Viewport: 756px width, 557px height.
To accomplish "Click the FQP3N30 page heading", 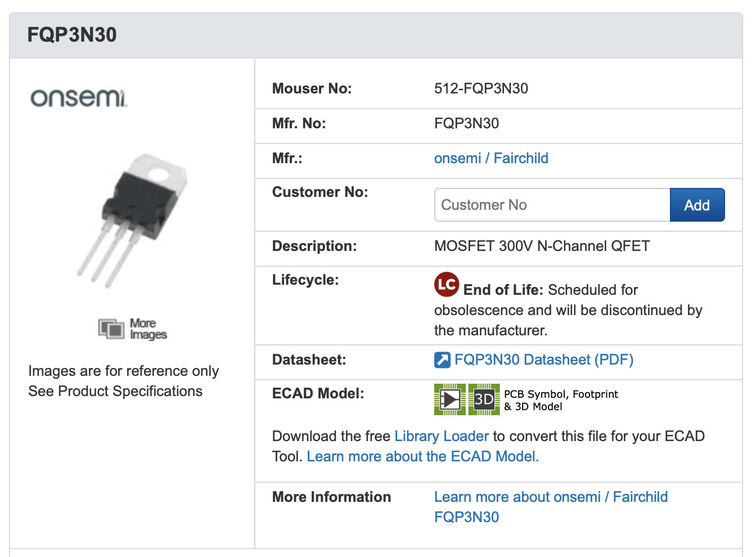I will tap(72, 35).
